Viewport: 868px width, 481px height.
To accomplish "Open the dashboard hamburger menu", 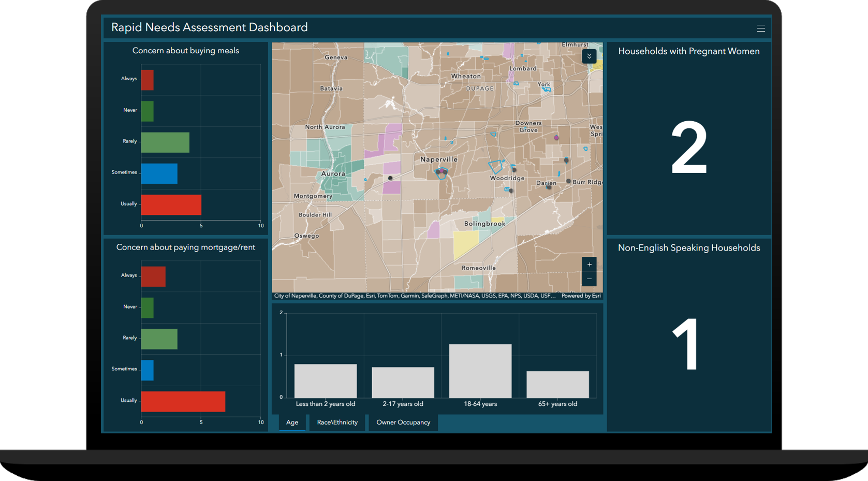I will pyautogui.click(x=761, y=27).
